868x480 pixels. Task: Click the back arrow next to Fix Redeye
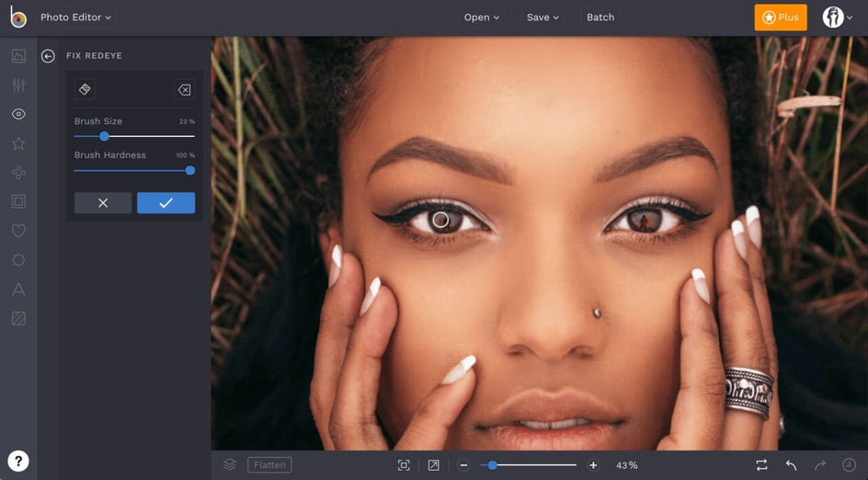coord(48,56)
